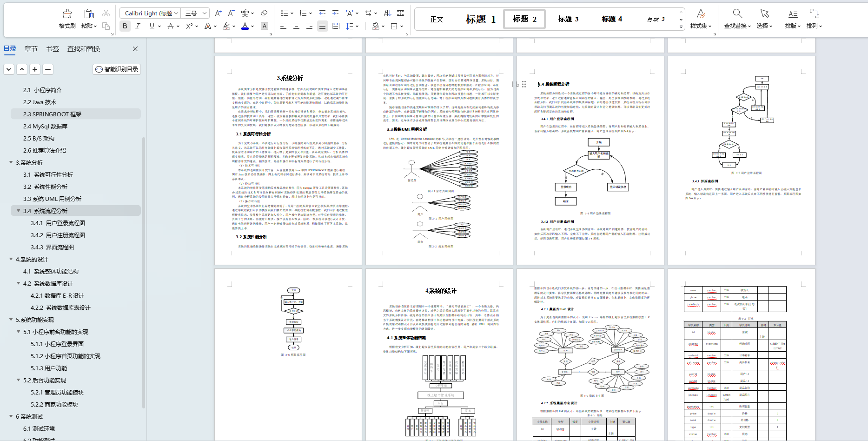
Task: Collapse the 4.2 系统数据库设计 node
Action: 19,283
